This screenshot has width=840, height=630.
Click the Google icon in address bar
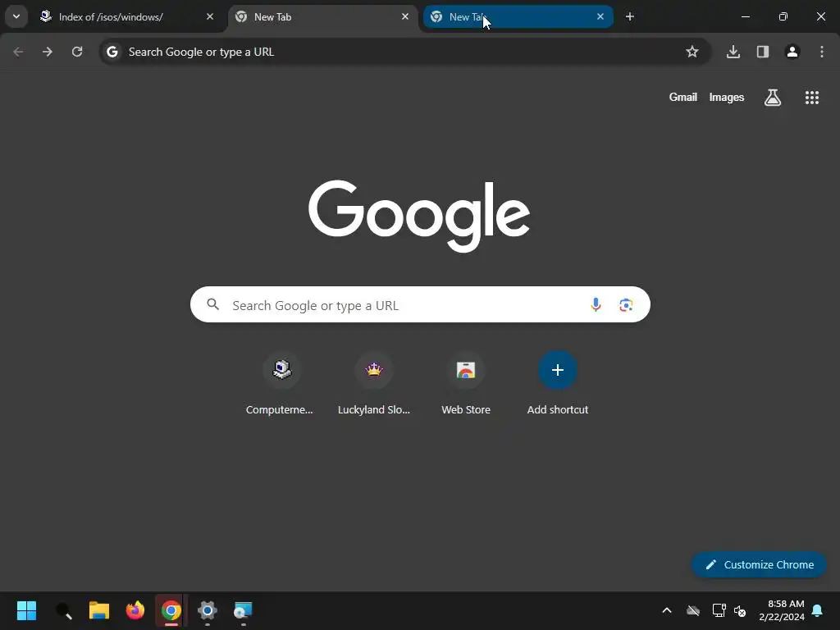(112, 52)
